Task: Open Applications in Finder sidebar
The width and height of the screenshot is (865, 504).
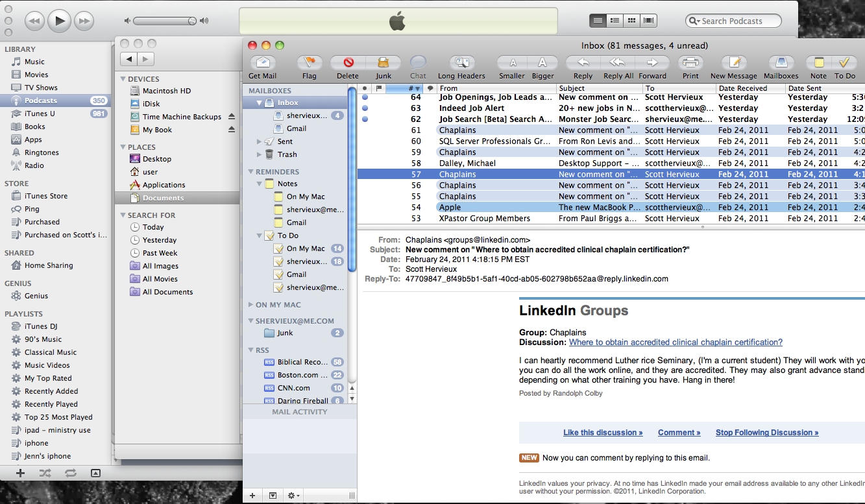Action: tap(164, 185)
